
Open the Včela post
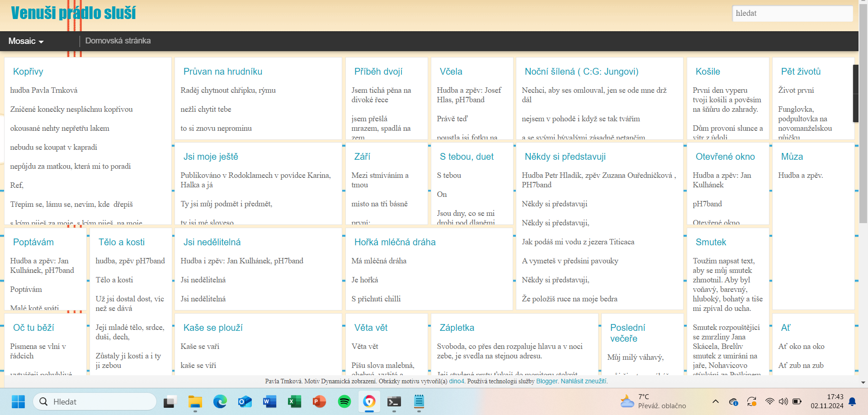pyautogui.click(x=451, y=72)
